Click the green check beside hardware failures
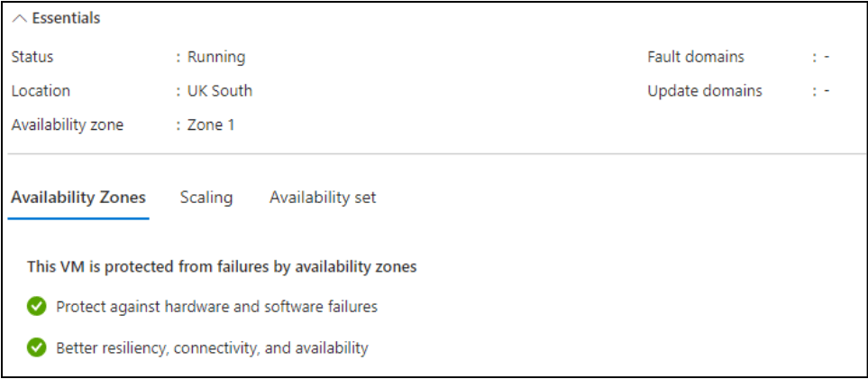Screen dimensions: 868x379 (36, 307)
